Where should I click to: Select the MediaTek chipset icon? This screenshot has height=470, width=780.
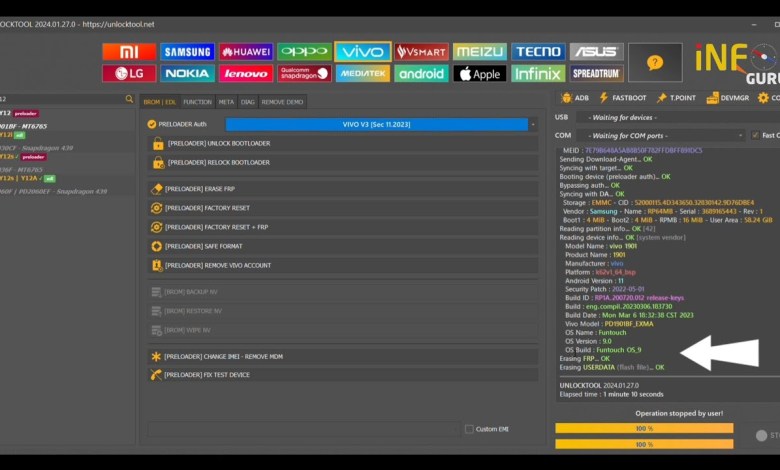point(363,73)
